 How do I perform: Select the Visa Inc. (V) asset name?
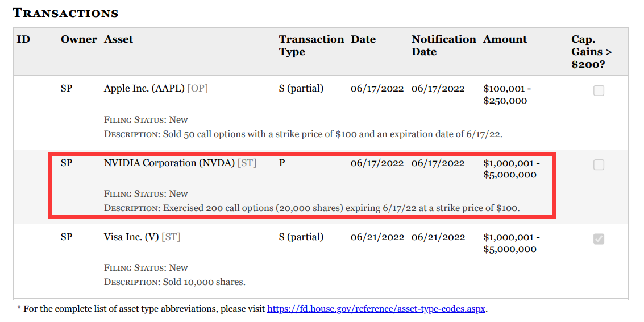[131, 237]
